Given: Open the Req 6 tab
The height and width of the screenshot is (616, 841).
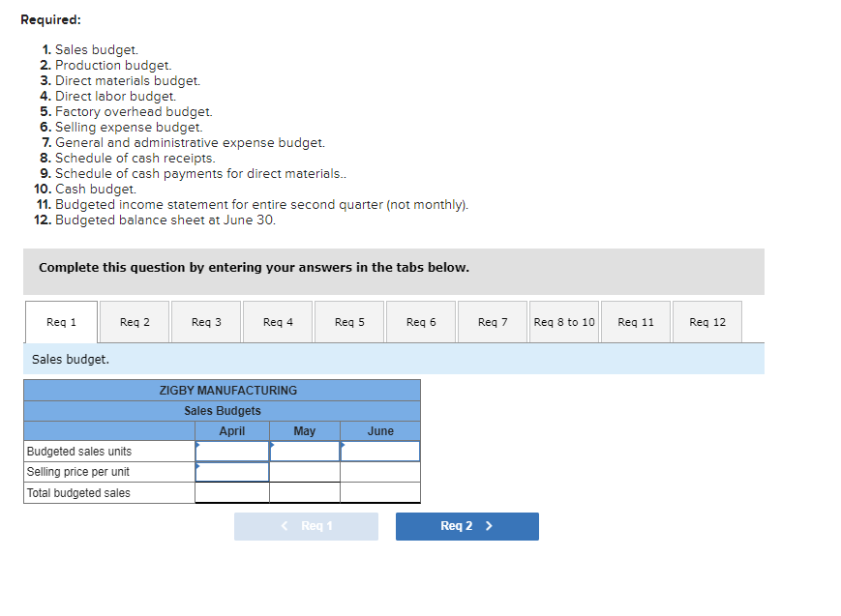Looking at the screenshot, I should coord(420,321).
